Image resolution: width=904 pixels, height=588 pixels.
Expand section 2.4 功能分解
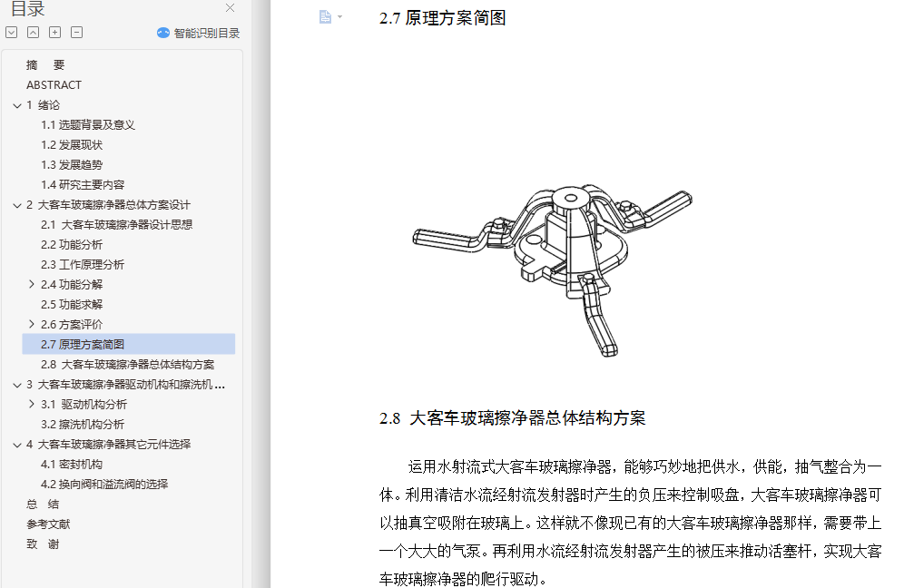(32, 284)
